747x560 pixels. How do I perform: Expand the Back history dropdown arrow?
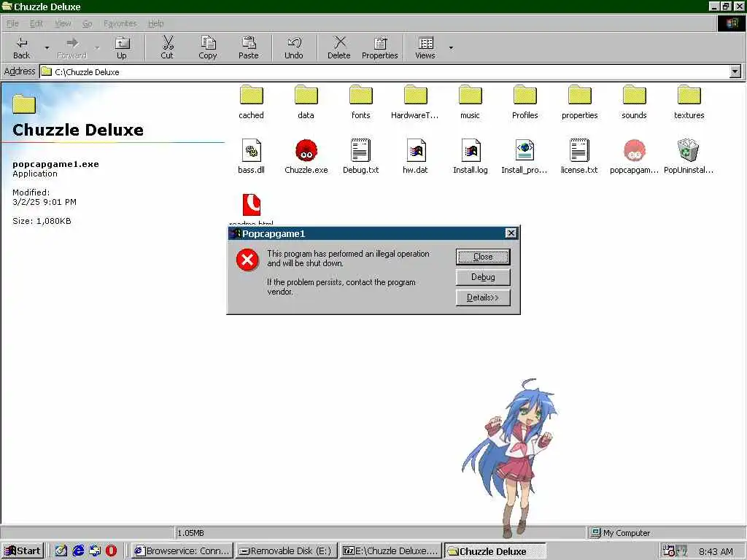47,47
